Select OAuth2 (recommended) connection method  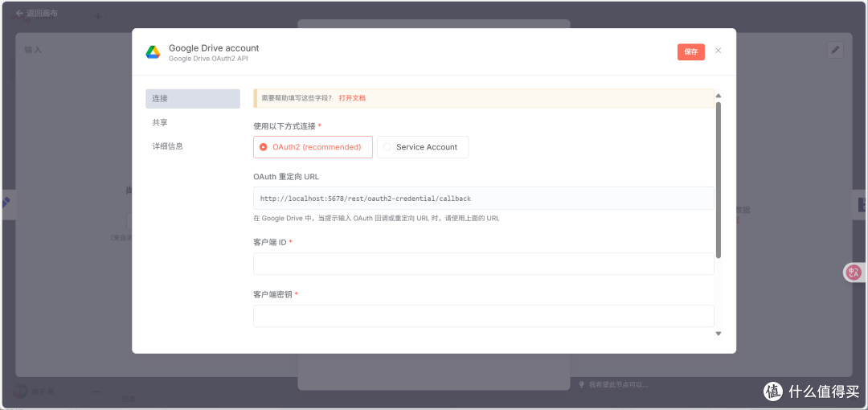coord(313,147)
